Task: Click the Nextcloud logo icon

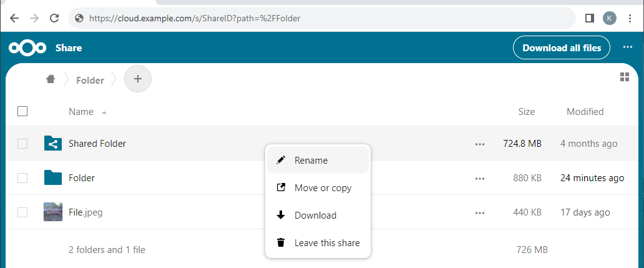Action: click(x=27, y=48)
